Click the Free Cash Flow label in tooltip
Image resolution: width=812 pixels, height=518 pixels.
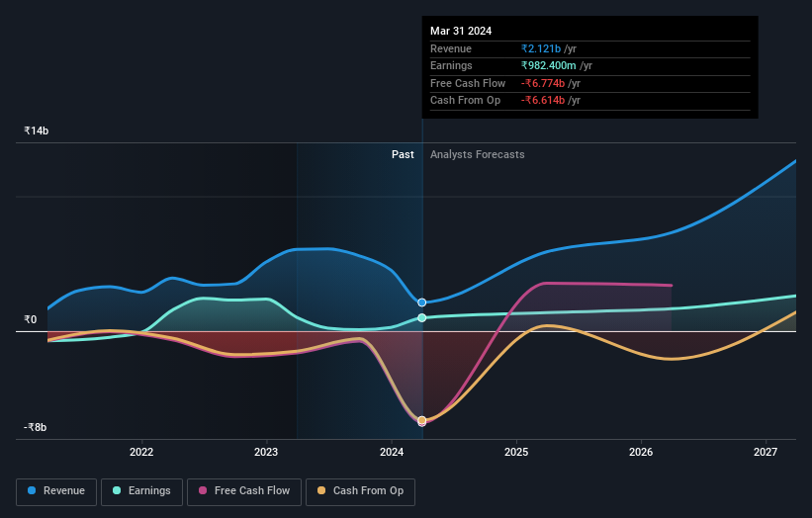point(468,83)
